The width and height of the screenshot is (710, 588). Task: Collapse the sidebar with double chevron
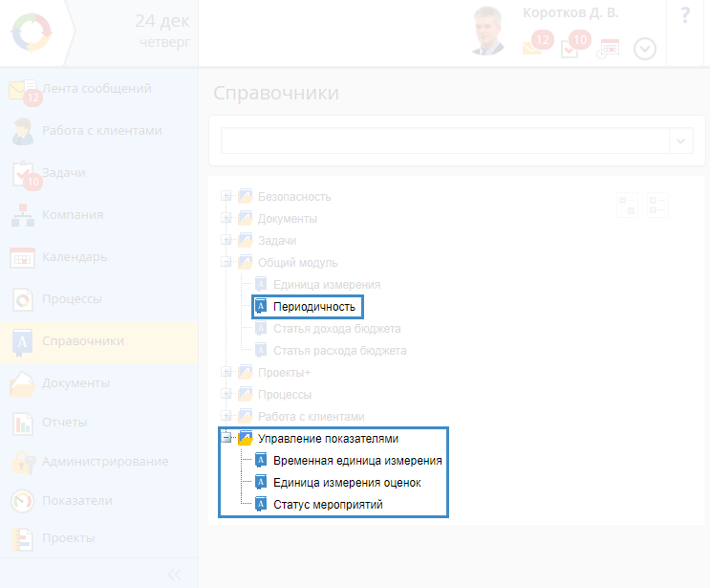tap(174, 574)
